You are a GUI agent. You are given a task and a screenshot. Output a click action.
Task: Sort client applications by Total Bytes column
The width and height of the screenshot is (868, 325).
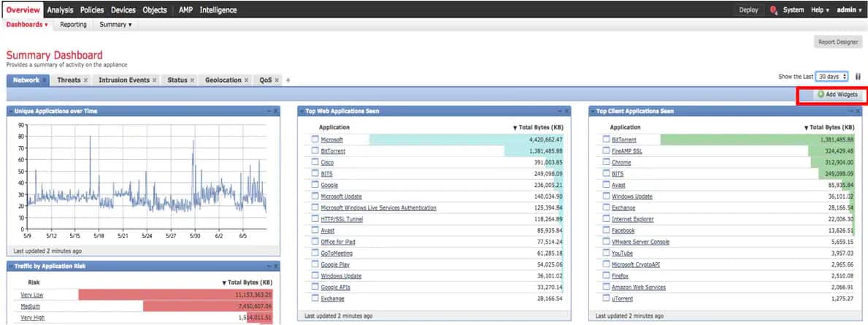tap(829, 127)
